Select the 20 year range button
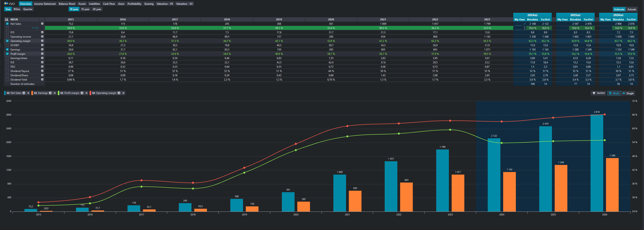This screenshot has width=644, height=230. coord(97,9)
